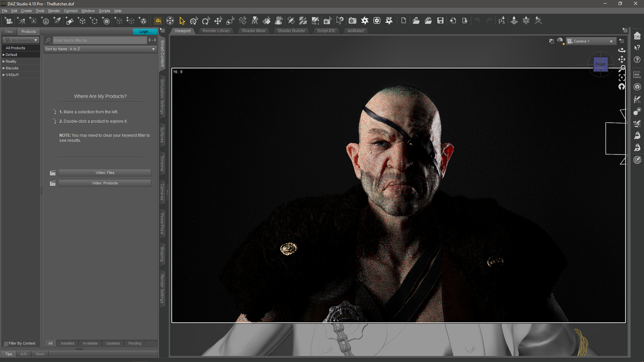Image resolution: width=644 pixels, height=362 pixels.
Task: Activate the Scale tool
Action: pyautogui.click(x=230, y=21)
